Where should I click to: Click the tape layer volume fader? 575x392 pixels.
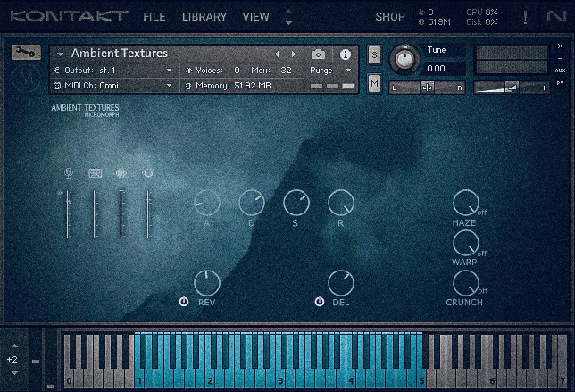95,214
